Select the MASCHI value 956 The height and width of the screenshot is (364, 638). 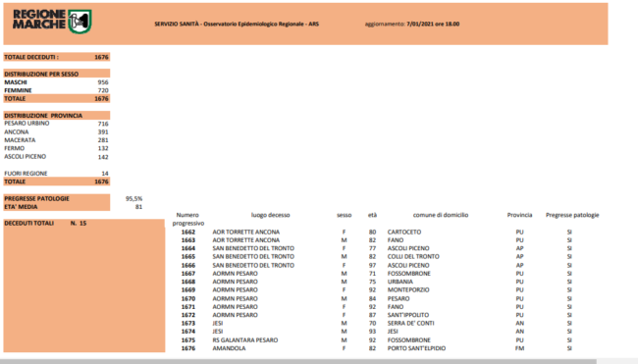[103, 82]
